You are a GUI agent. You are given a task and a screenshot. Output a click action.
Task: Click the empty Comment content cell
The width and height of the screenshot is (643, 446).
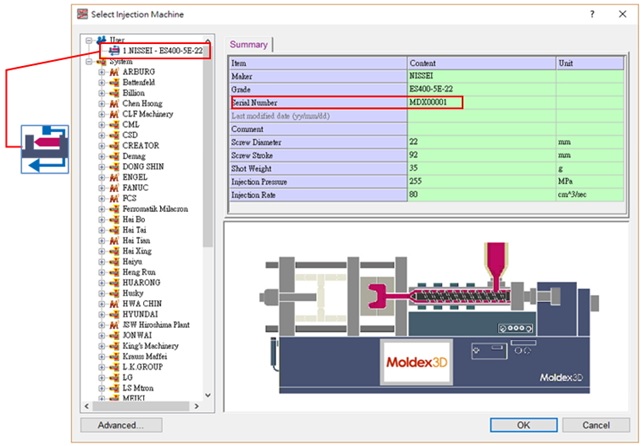pos(481,129)
